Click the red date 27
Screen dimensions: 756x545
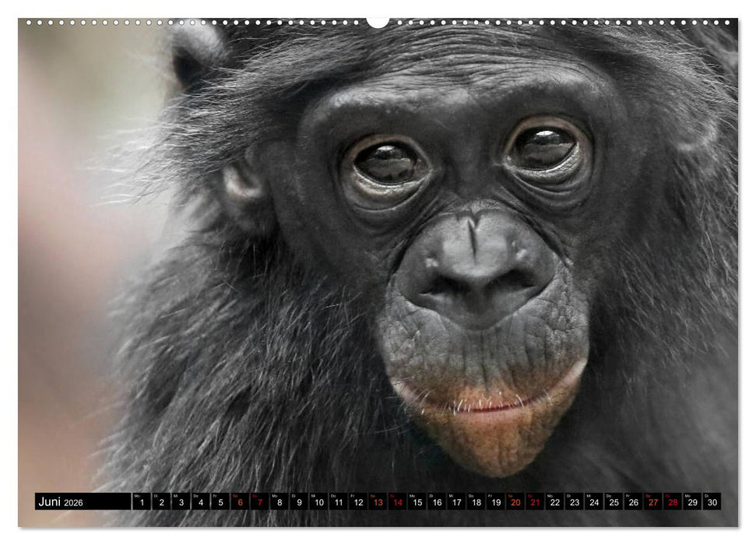[x=652, y=502]
